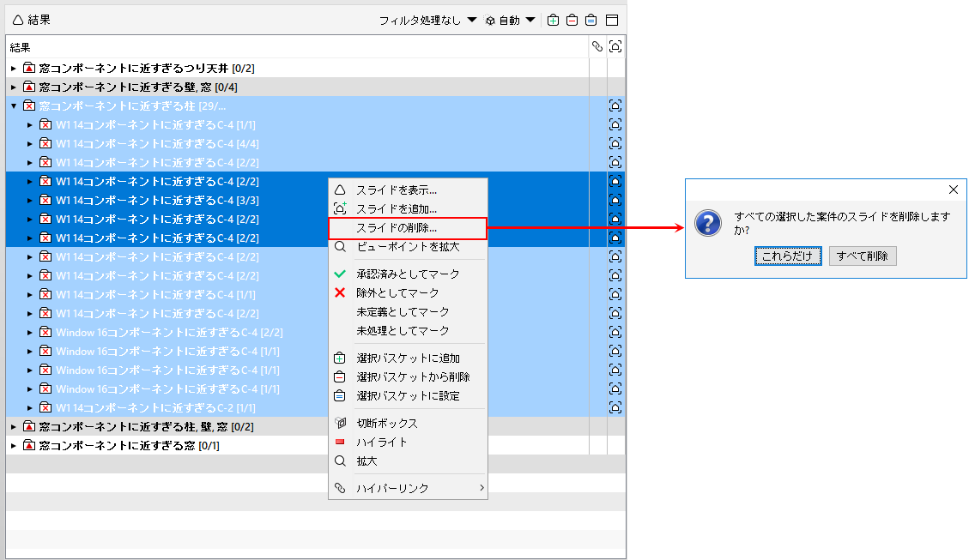969x560 pixels.
Task: Choose スライドを表示... from context menu
Action: click(x=408, y=190)
